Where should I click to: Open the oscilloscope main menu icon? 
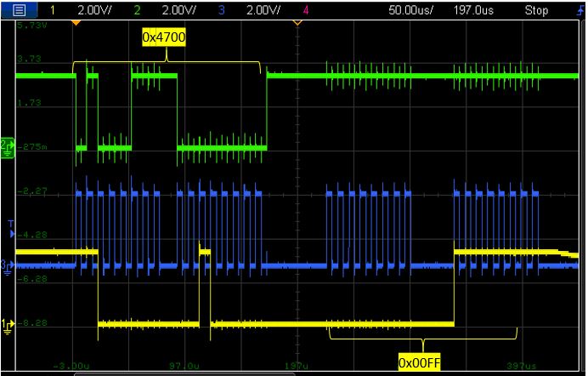[20, 10]
